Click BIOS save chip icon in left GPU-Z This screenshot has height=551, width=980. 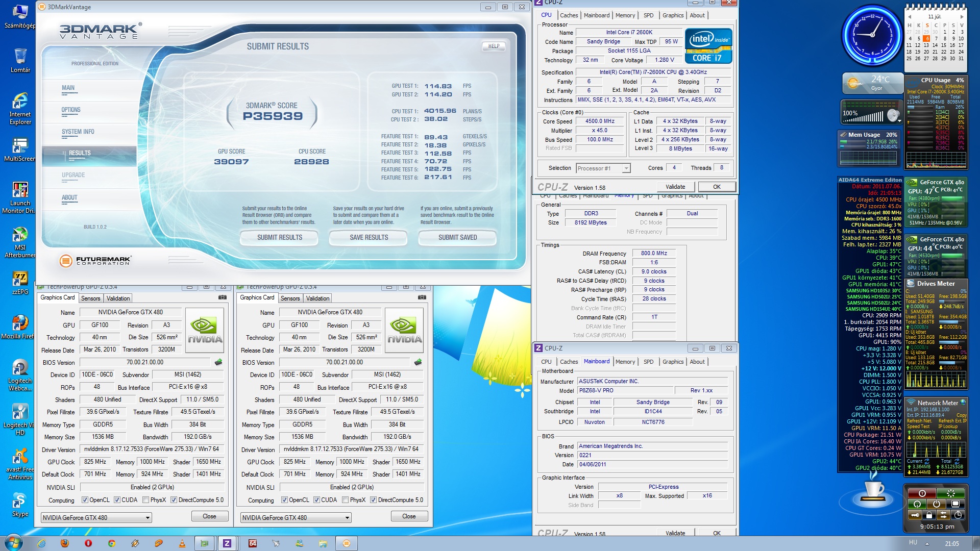[x=218, y=362]
